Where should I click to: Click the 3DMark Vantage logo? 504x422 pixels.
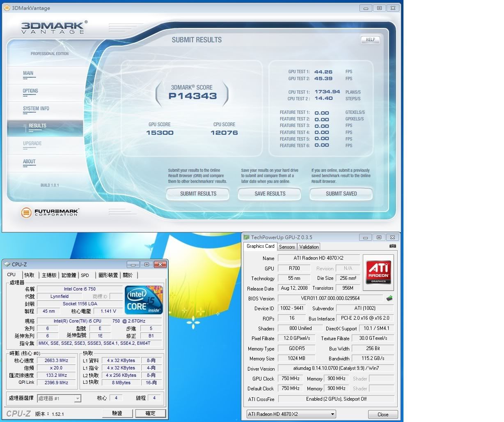coord(53,28)
